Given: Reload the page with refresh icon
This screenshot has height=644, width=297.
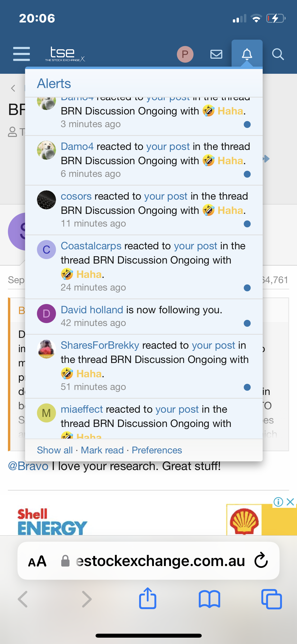Looking at the screenshot, I should 261,560.
